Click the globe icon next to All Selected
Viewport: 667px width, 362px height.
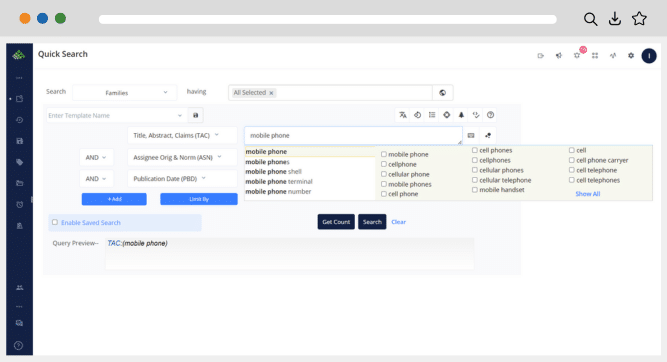tap(442, 93)
